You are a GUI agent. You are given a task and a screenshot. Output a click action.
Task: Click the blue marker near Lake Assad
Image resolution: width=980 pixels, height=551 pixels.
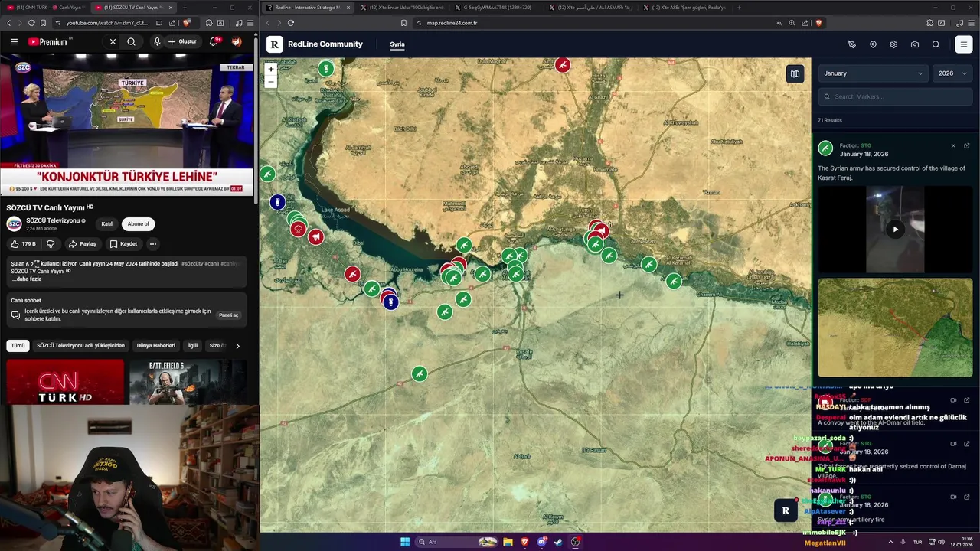tap(277, 202)
